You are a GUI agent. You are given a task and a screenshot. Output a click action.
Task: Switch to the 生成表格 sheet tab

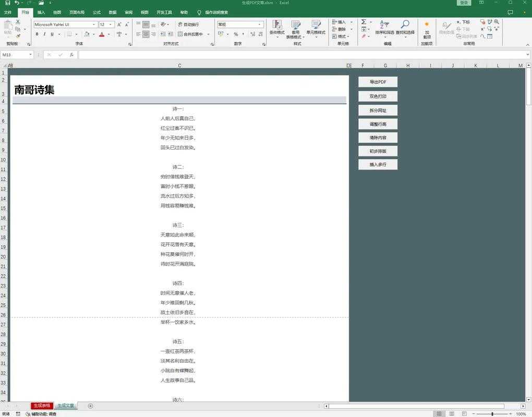click(42, 406)
